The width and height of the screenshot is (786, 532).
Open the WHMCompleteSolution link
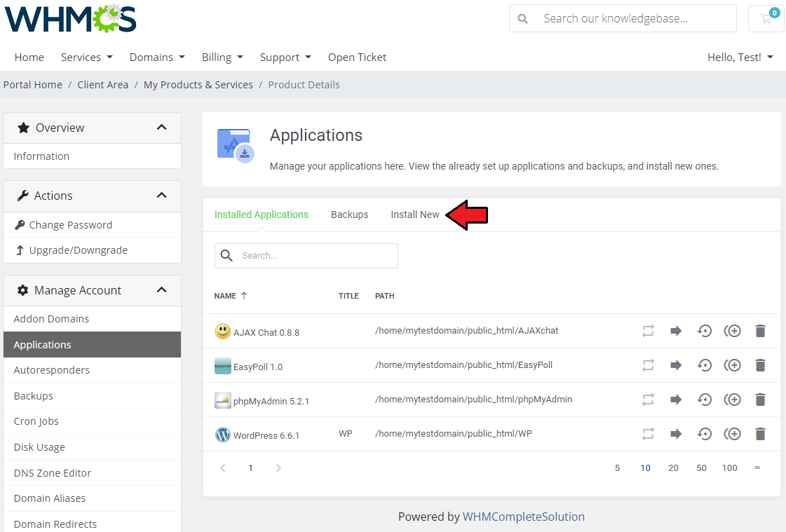click(523, 517)
